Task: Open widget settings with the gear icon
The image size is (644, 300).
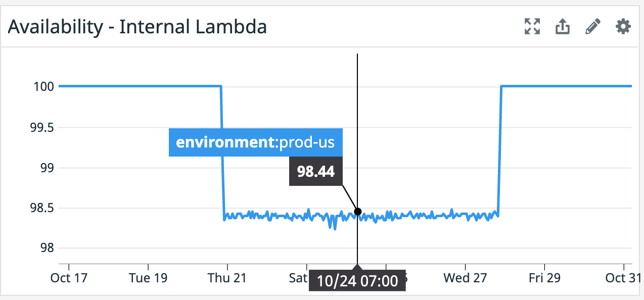Action: pyautogui.click(x=622, y=27)
